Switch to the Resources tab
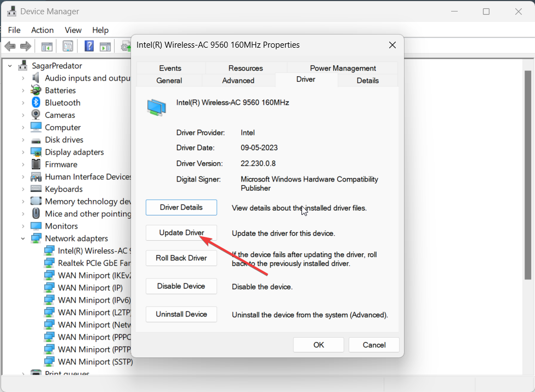535x392 pixels. [246, 68]
